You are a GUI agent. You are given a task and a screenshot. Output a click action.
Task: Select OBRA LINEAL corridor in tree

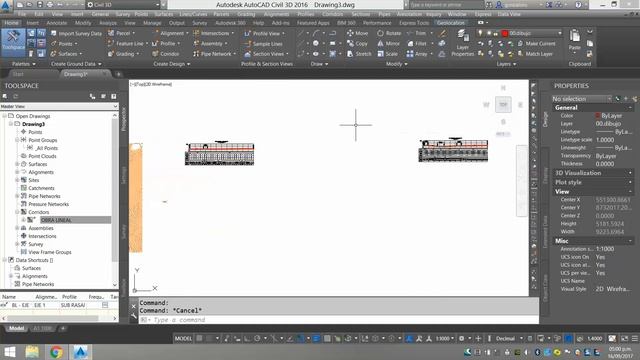coord(56,220)
